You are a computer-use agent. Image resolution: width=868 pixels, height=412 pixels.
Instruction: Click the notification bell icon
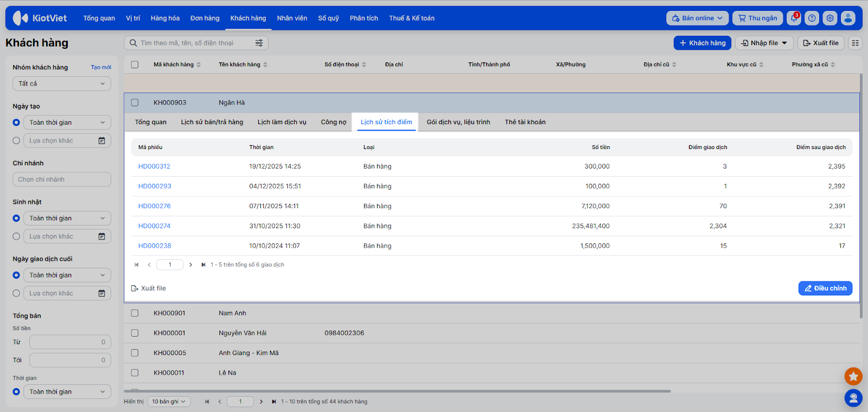794,18
